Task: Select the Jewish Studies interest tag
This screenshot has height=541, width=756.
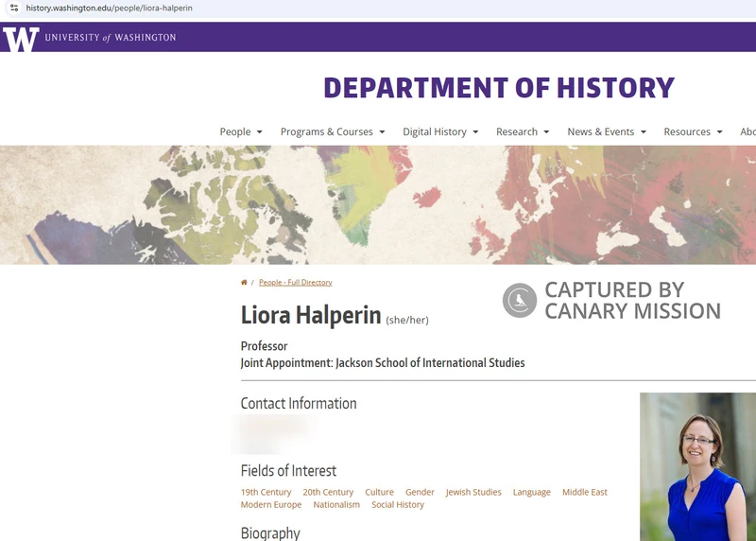Action: 473,492
